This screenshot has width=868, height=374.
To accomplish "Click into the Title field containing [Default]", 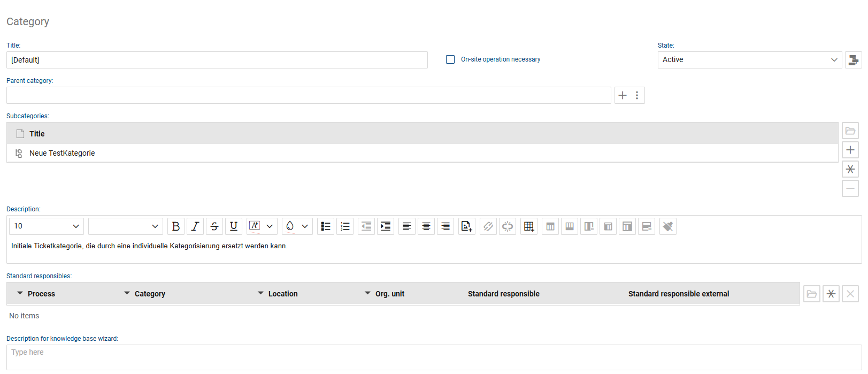I will 217,60.
